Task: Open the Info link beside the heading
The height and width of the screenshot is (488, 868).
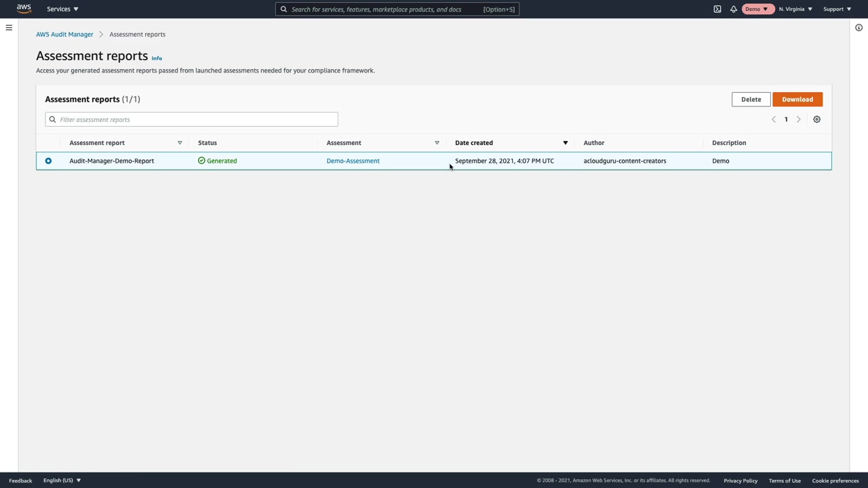Action: [x=157, y=58]
